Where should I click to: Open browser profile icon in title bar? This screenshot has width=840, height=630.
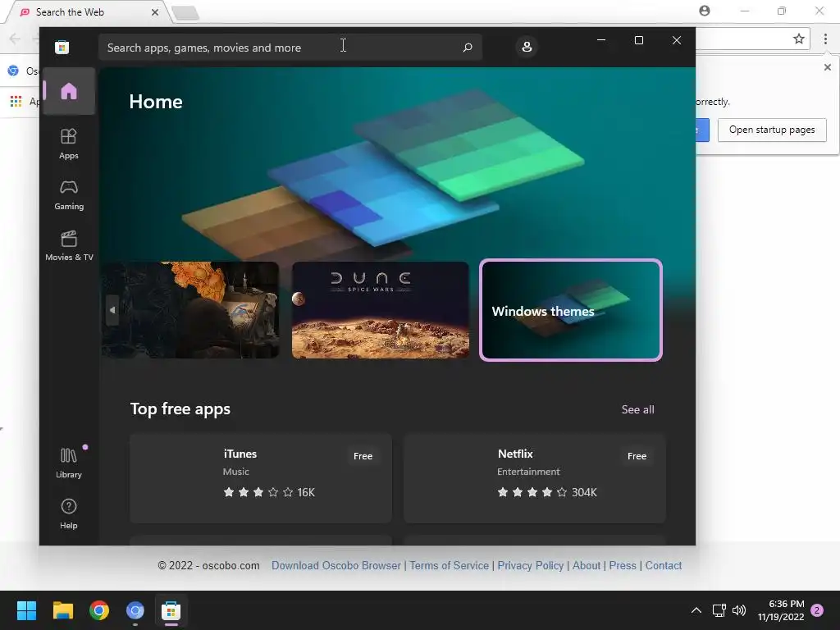705,11
